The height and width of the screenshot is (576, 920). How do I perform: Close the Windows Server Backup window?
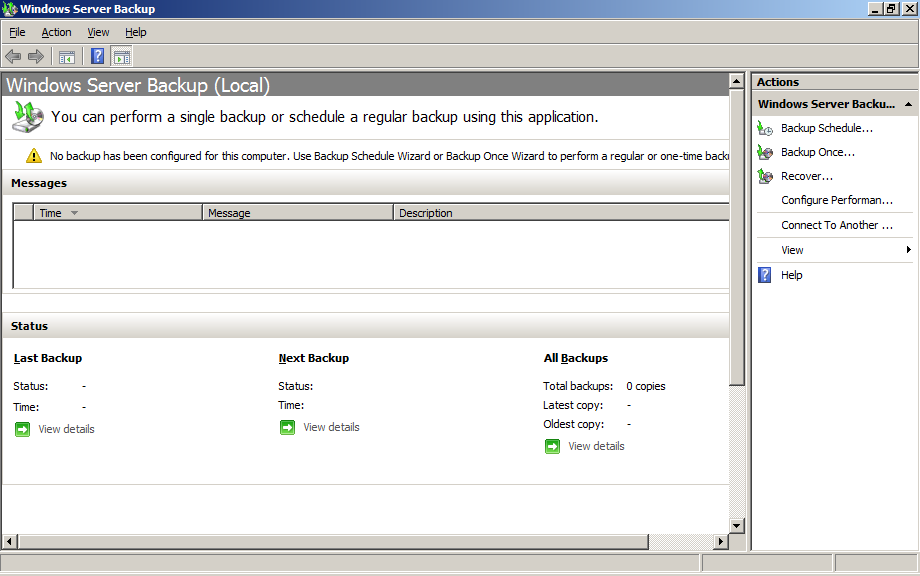coord(909,9)
